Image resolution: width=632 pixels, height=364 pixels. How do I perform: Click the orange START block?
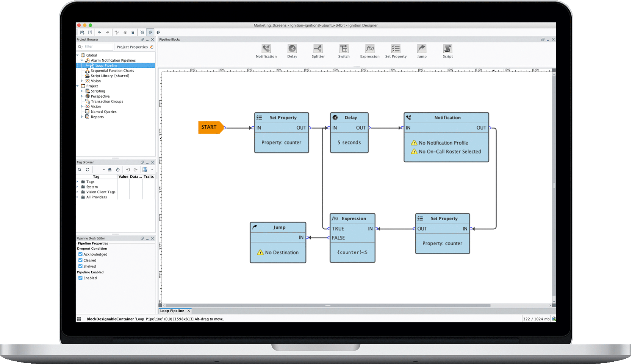[x=210, y=128]
